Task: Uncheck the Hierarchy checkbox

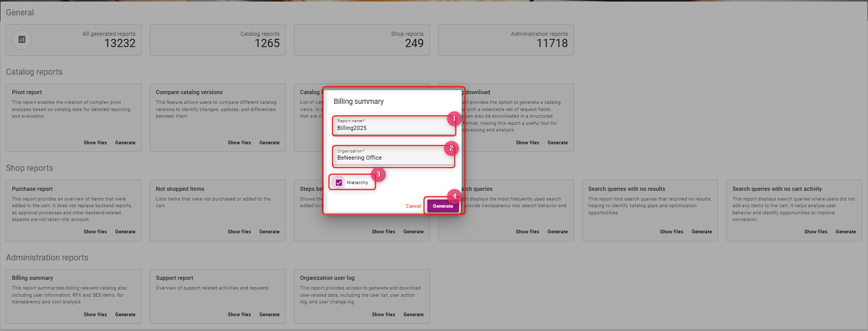Action: pos(339,183)
